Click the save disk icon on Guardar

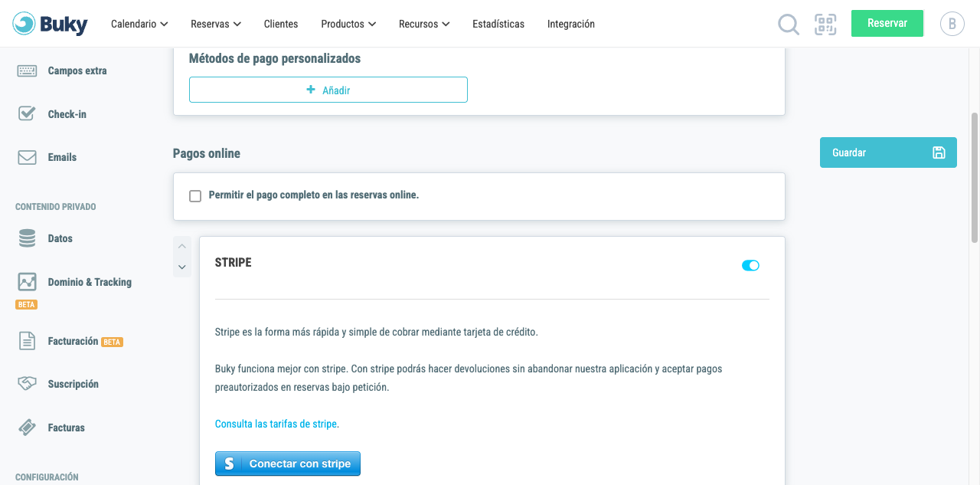[x=939, y=152]
